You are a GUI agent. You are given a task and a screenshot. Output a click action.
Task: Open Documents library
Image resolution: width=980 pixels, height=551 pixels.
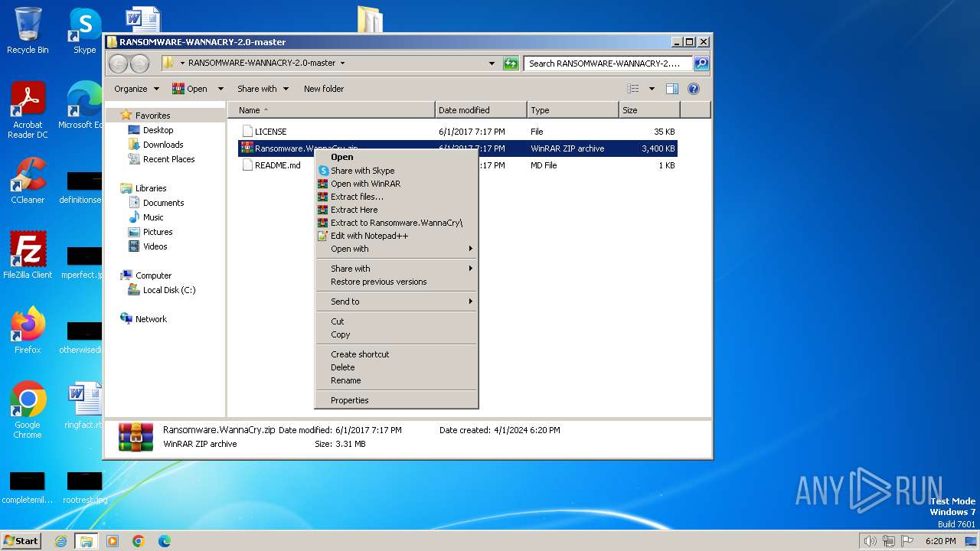tap(163, 203)
